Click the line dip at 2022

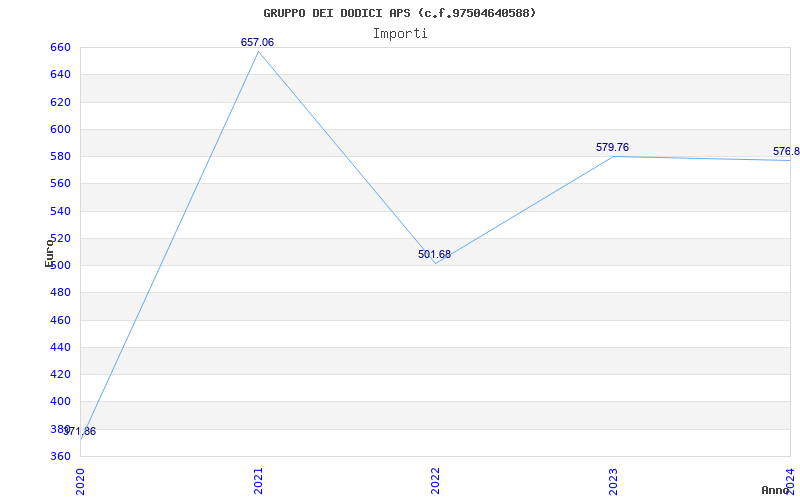coord(435,263)
